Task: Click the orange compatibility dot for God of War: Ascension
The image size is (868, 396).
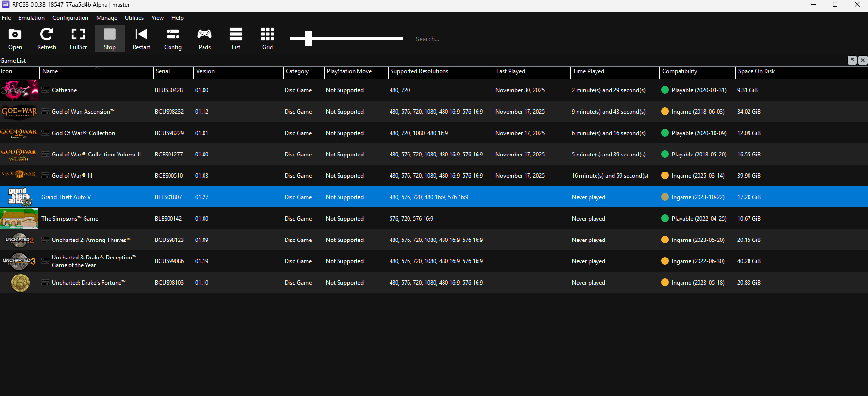Action: click(x=665, y=111)
